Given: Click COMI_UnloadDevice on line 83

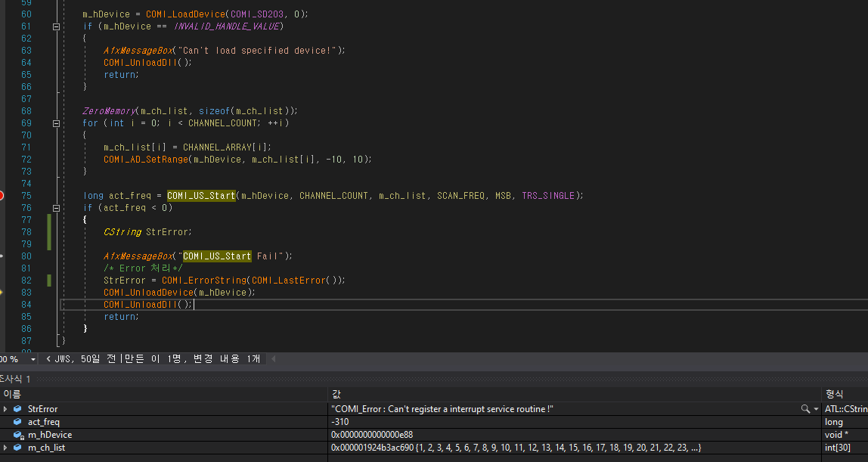Looking at the screenshot, I should pyautogui.click(x=149, y=293).
